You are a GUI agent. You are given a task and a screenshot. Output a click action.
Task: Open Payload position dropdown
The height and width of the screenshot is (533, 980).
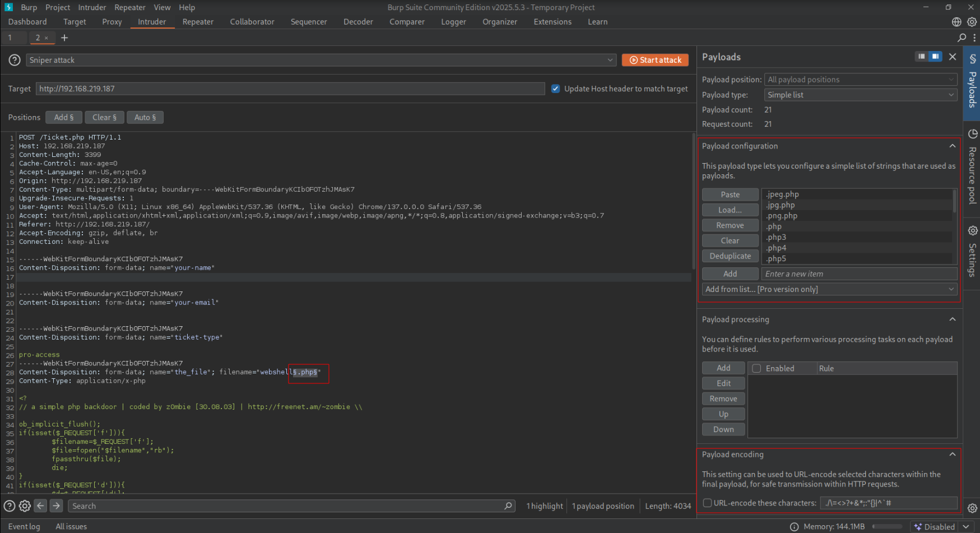pos(861,80)
